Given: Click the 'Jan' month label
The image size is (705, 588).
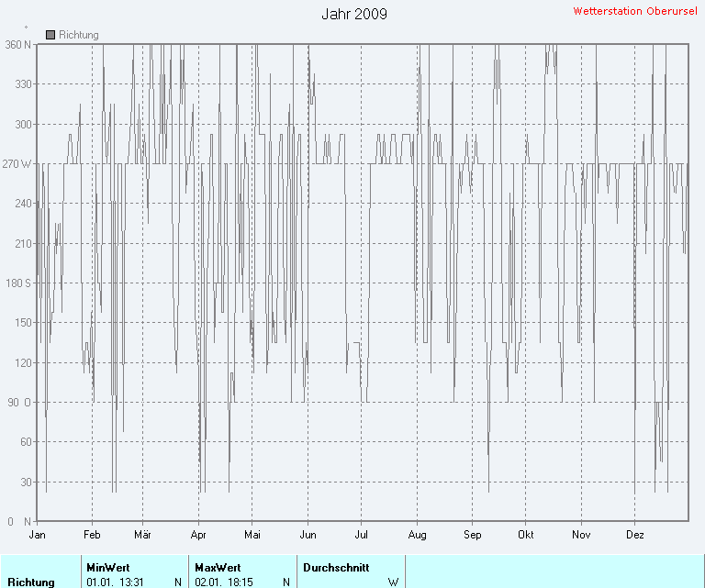Looking at the screenshot, I should 37,535.
